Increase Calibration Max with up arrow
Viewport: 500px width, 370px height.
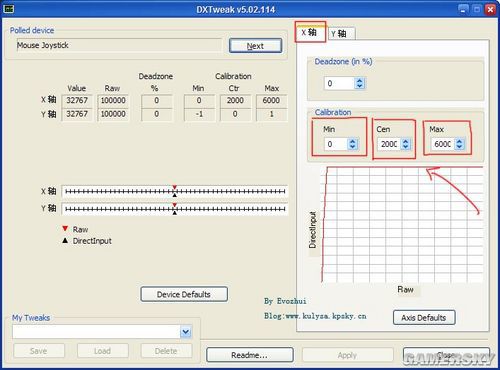tap(460, 141)
